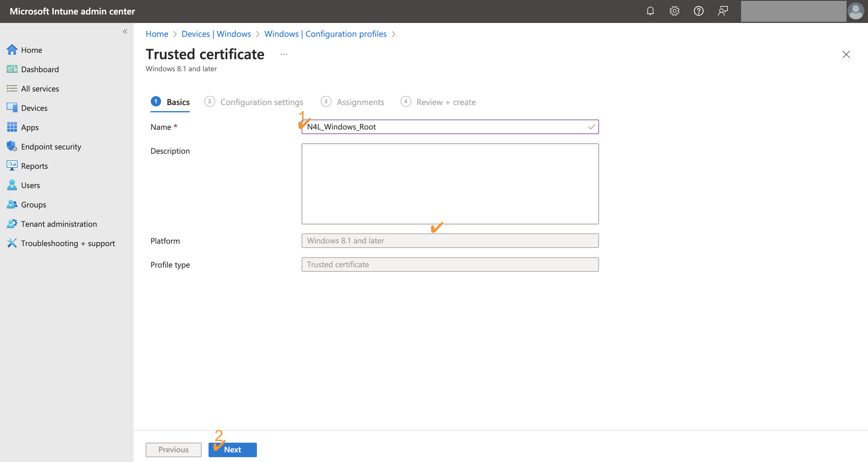This screenshot has height=462, width=868.
Task: Open the settings gear
Action: pyautogui.click(x=674, y=11)
